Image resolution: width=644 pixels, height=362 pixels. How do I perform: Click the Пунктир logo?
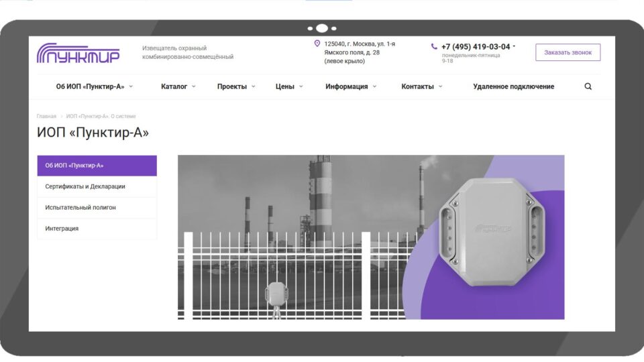click(78, 53)
